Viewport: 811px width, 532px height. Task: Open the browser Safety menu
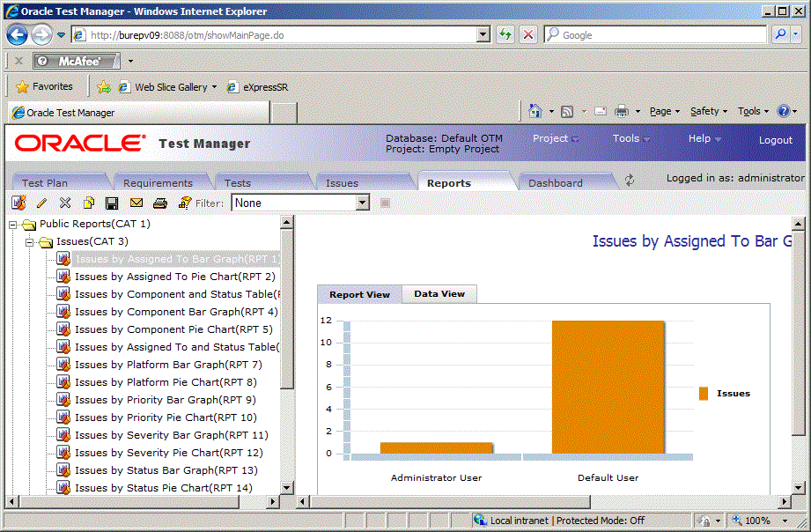click(709, 111)
